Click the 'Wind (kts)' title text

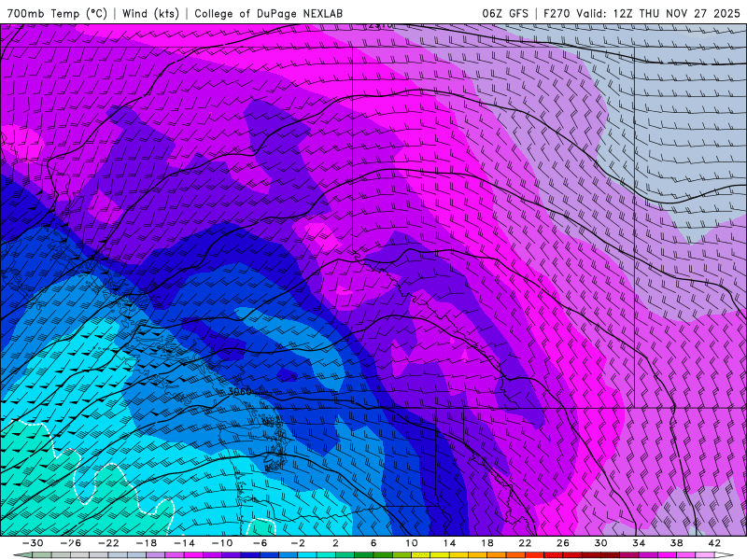click(x=150, y=14)
